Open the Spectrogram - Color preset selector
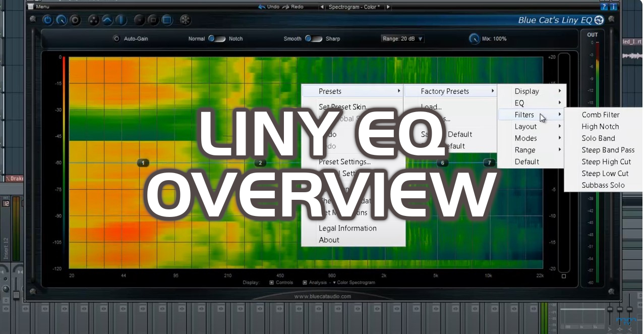This screenshot has width=644, height=334. [x=355, y=7]
